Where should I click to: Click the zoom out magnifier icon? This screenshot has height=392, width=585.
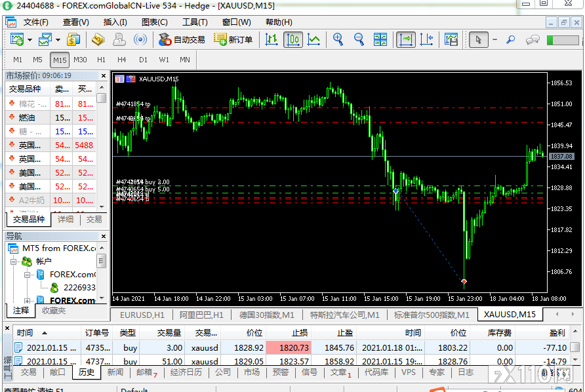(359, 39)
